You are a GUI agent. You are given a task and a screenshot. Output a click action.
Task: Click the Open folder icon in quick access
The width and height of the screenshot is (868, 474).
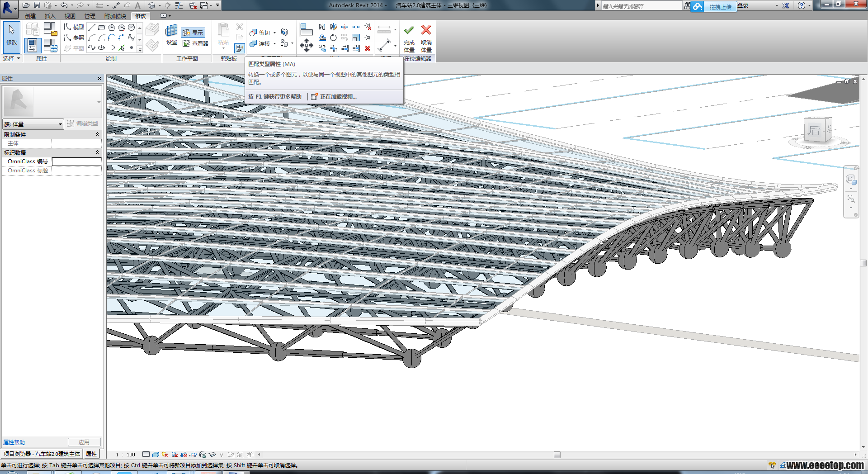(26, 5)
